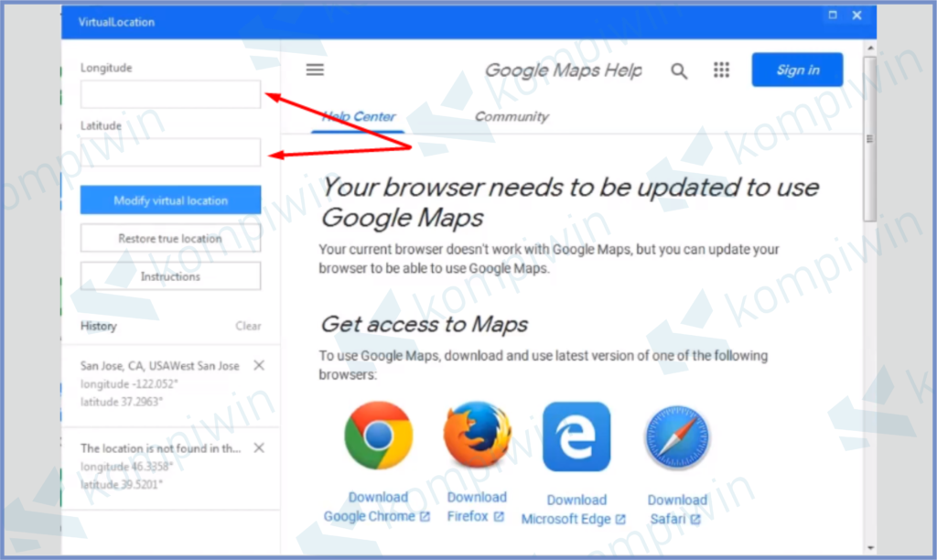Click the search magnifier icon

pyautogui.click(x=679, y=71)
